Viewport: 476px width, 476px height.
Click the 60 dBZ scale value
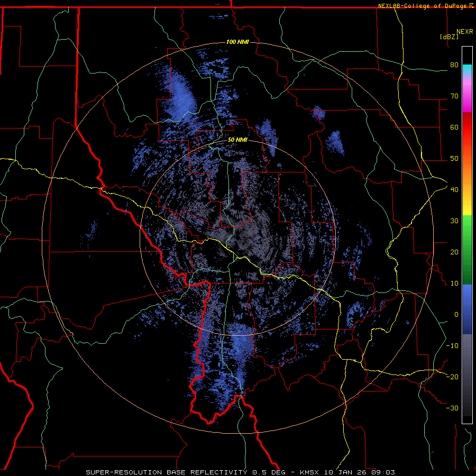pos(454,127)
